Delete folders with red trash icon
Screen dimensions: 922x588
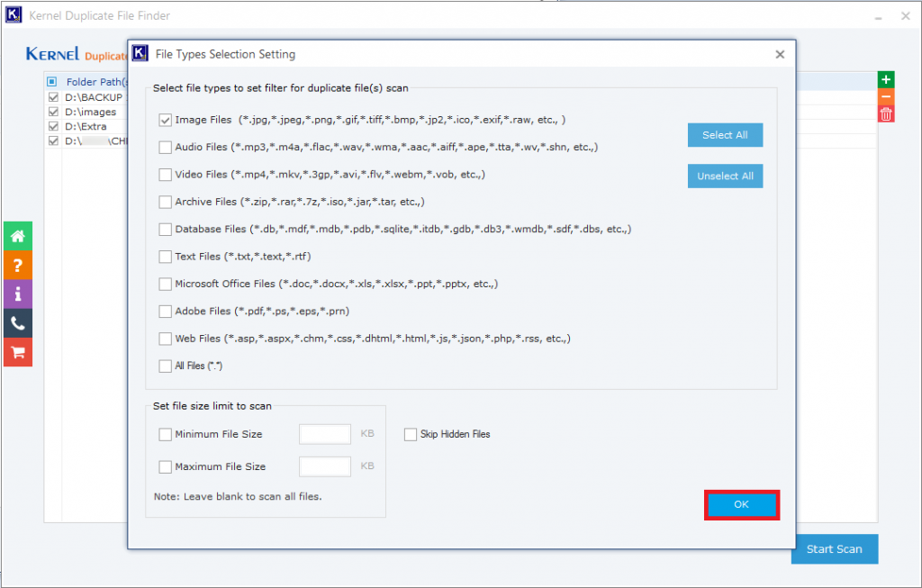886,113
